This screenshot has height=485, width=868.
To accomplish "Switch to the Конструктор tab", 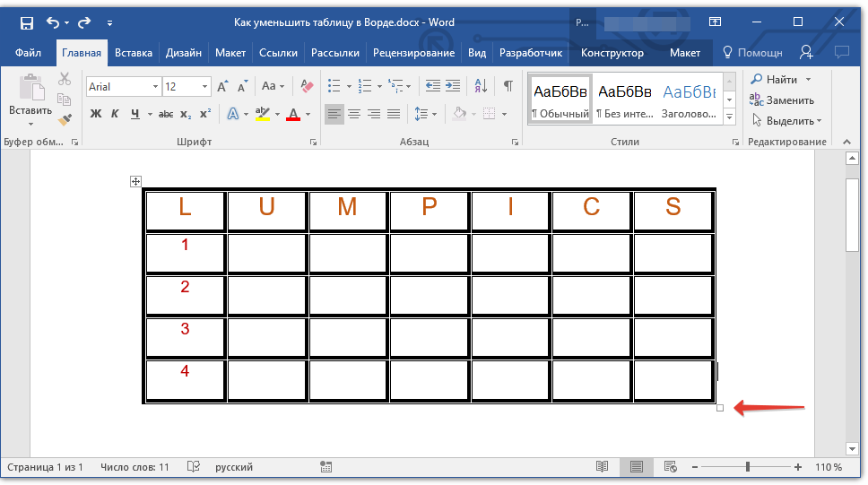I will (612, 53).
